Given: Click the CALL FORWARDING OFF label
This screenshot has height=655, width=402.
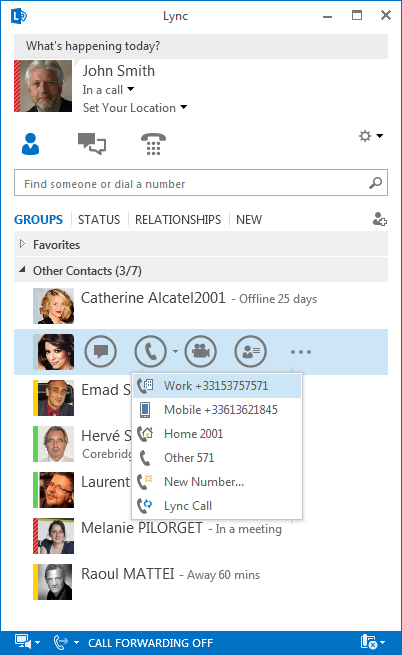Looking at the screenshot, I should pyautogui.click(x=150, y=642).
